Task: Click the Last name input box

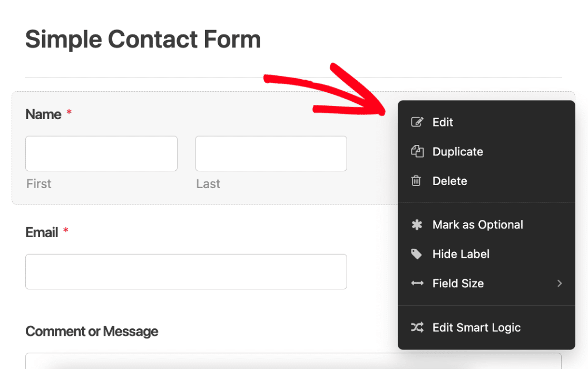Action: click(x=271, y=153)
